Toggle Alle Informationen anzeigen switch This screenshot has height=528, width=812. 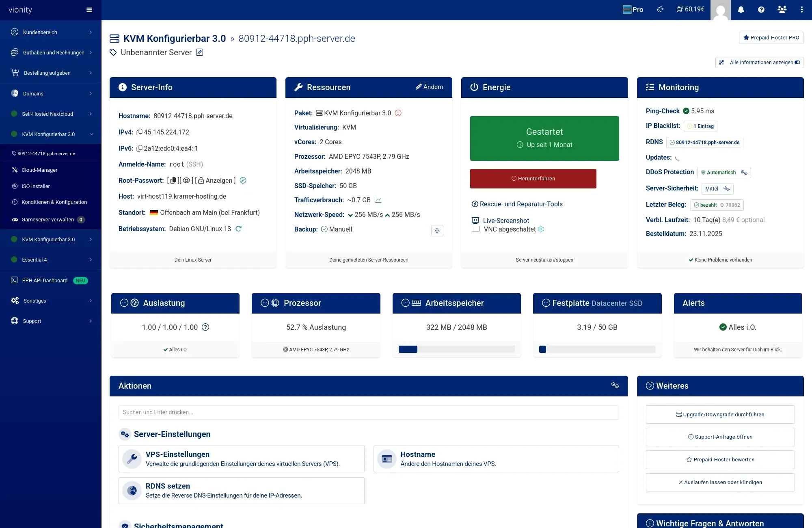point(797,62)
